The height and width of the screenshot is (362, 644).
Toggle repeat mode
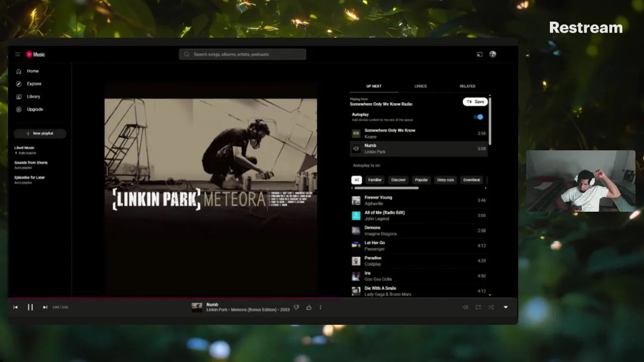click(x=478, y=307)
